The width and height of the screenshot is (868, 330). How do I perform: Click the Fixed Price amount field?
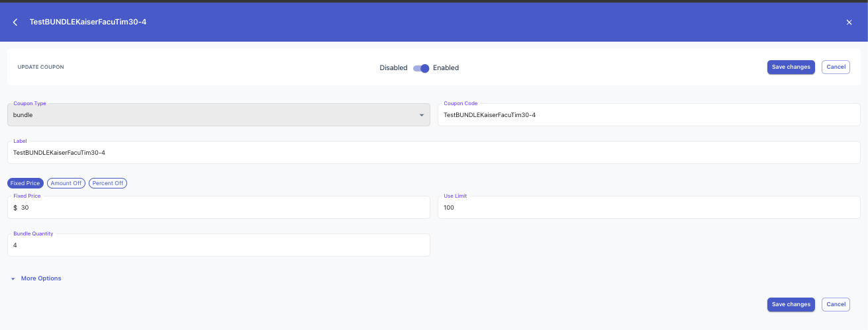click(x=218, y=208)
